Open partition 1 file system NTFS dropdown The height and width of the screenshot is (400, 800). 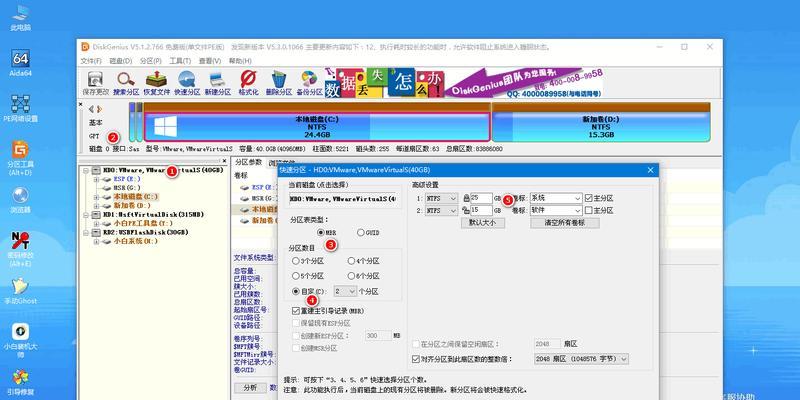(x=441, y=198)
